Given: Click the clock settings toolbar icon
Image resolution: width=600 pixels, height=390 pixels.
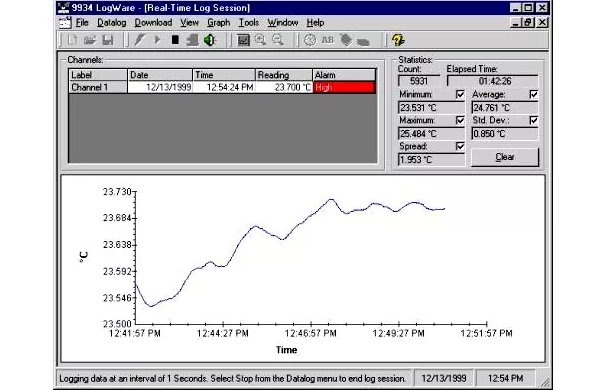Looking at the screenshot, I should 310,40.
